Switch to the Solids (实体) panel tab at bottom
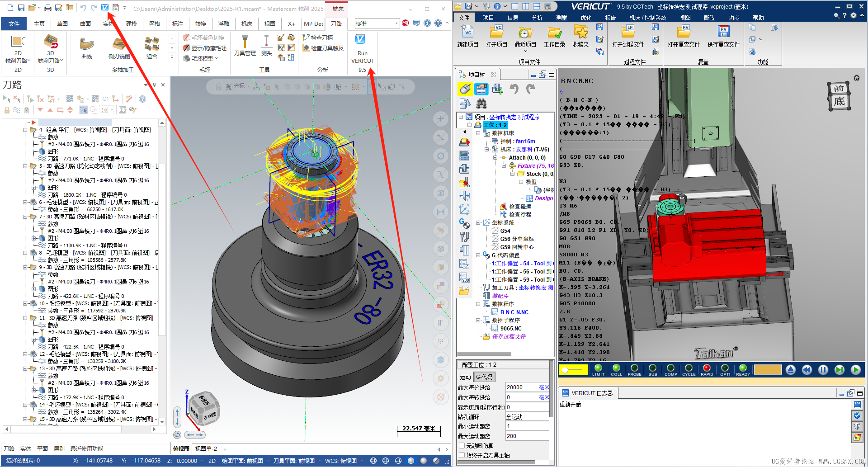868x467 pixels. click(x=26, y=448)
